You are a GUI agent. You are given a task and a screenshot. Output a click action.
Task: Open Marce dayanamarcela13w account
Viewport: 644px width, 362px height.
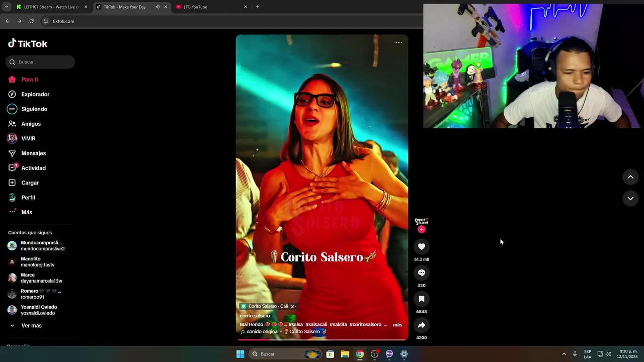[41, 278]
